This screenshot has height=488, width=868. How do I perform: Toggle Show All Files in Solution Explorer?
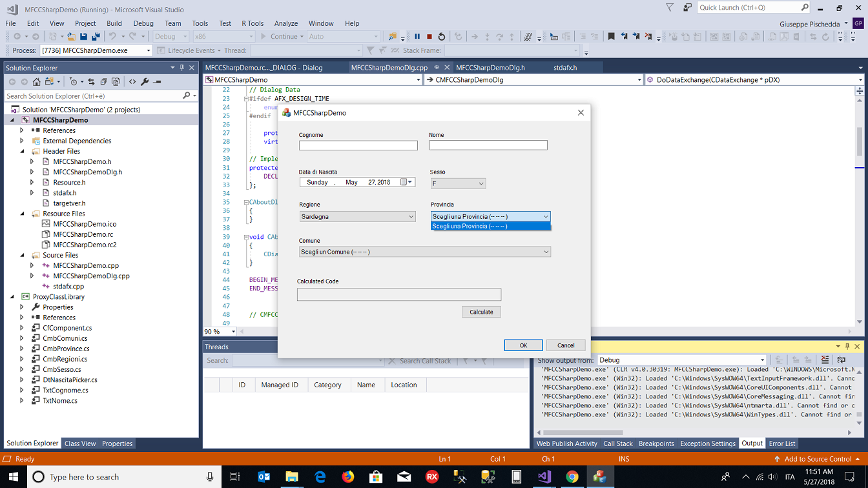[116, 82]
